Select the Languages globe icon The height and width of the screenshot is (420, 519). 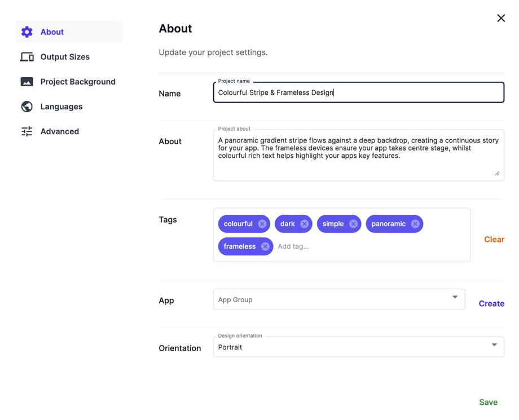coord(27,106)
